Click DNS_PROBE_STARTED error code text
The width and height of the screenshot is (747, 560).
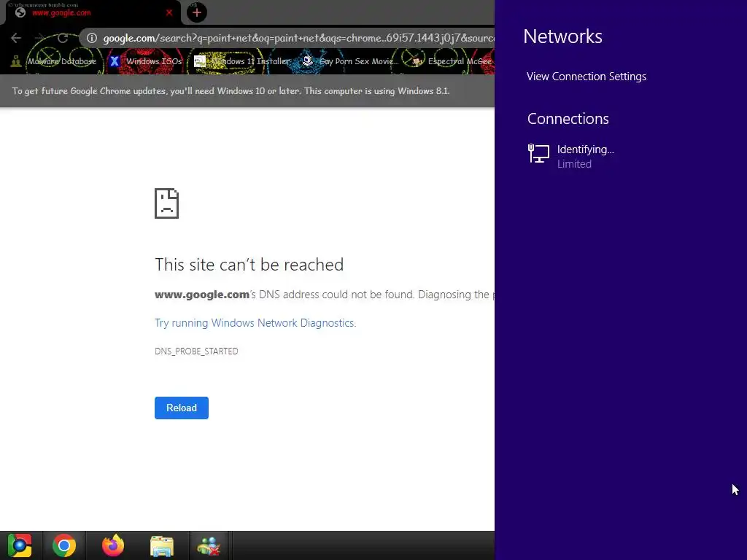pyautogui.click(x=196, y=351)
